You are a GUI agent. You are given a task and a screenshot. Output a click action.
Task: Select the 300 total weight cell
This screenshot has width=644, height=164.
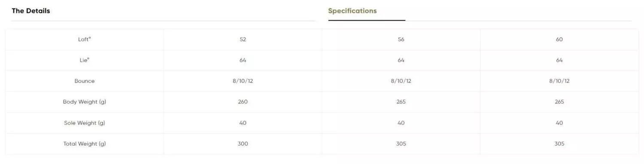tap(243, 144)
